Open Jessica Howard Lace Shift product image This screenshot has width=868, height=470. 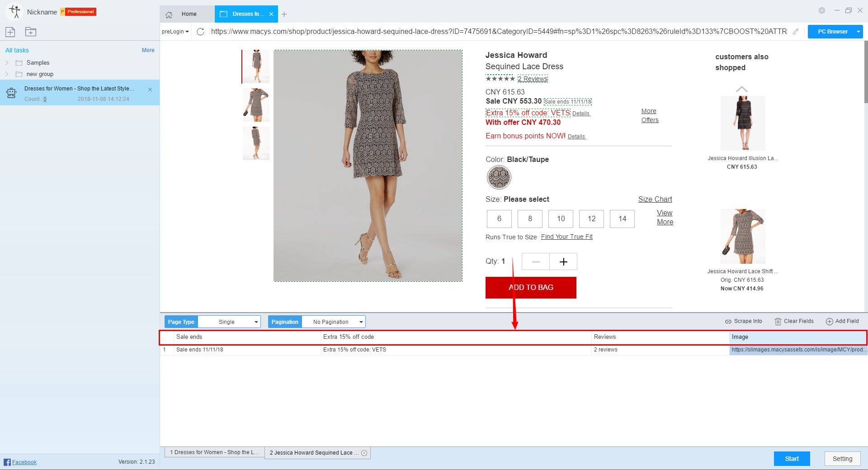(743, 236)
